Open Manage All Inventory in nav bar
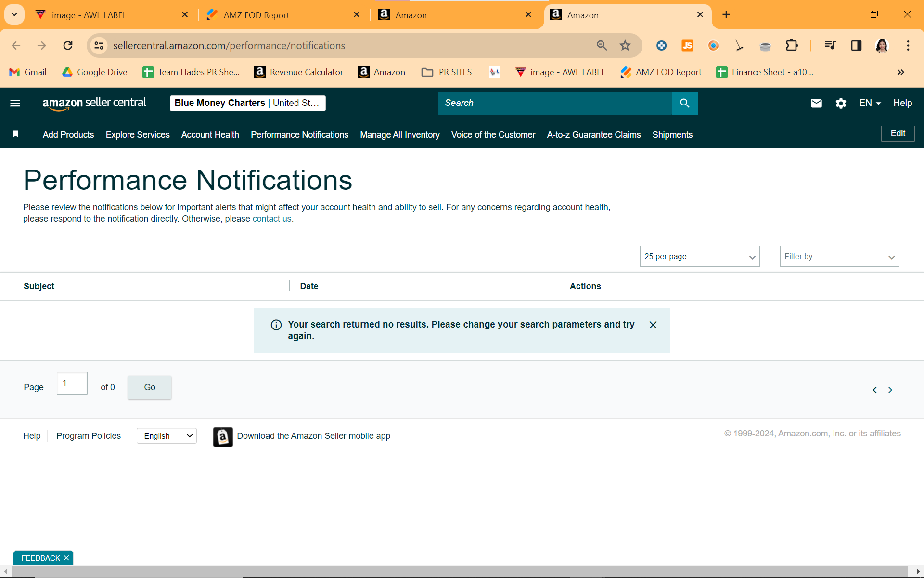 [399, 135]
